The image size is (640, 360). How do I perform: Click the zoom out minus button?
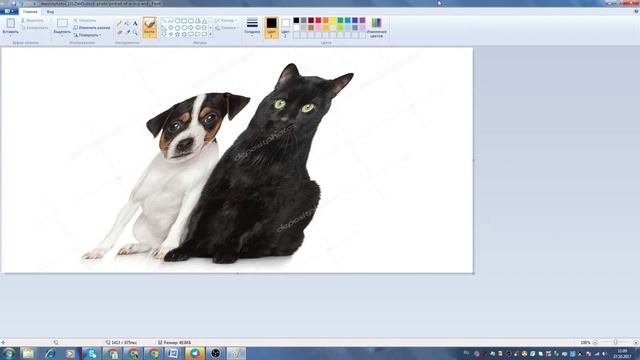tap(596, 342)
